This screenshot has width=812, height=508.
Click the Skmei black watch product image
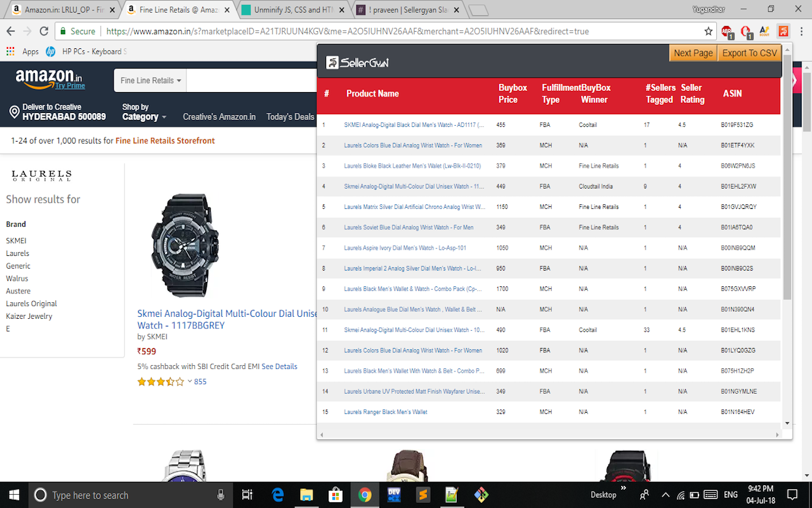[184, 246]
